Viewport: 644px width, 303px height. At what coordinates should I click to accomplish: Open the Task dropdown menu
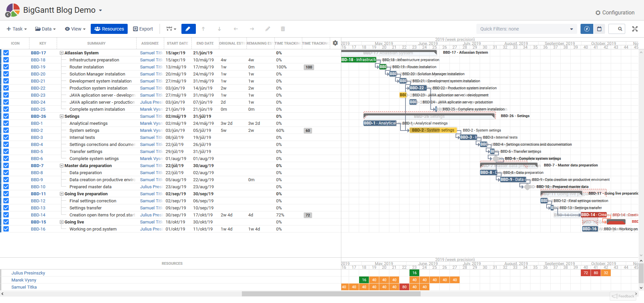click(16, 29)
